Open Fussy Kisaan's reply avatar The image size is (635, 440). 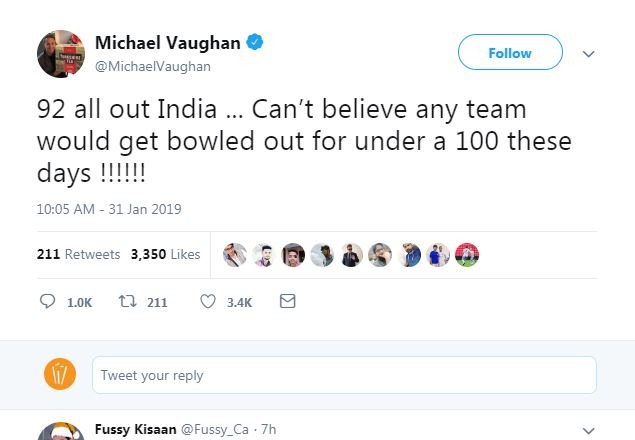pos(59,432)
